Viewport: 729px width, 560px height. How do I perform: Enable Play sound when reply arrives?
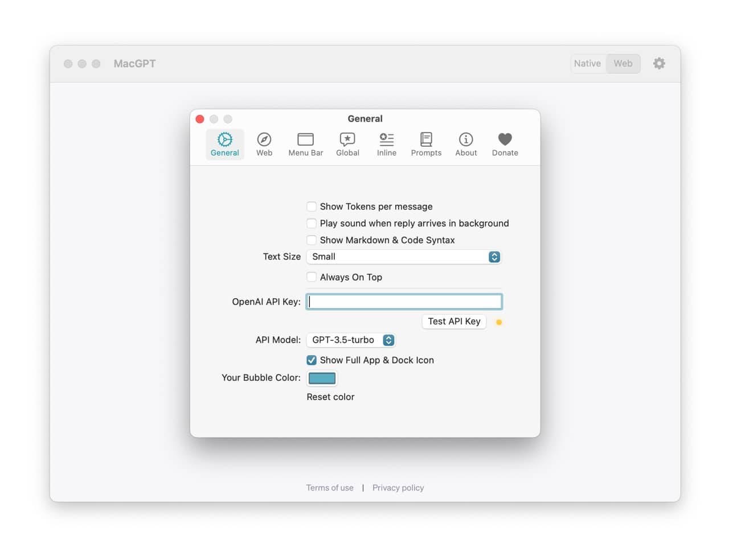point(312,223)
